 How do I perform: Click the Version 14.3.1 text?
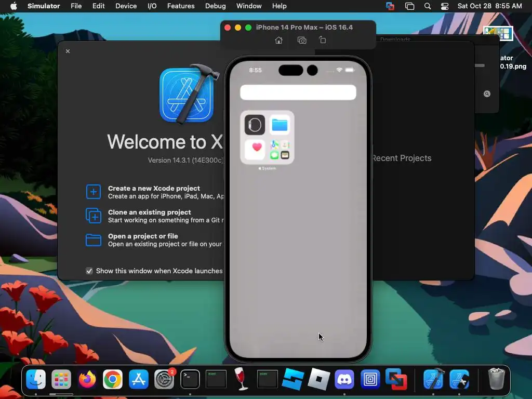click(185, 160)
